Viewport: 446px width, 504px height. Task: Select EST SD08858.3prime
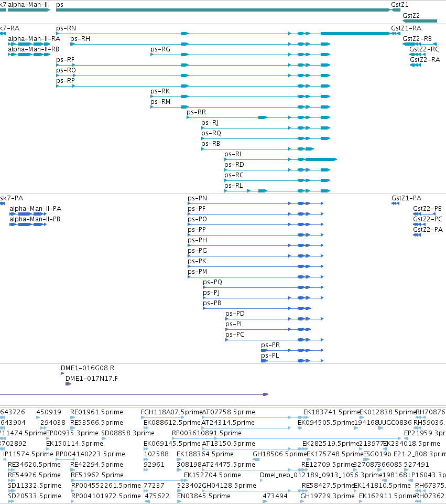(x=128, y=433)
